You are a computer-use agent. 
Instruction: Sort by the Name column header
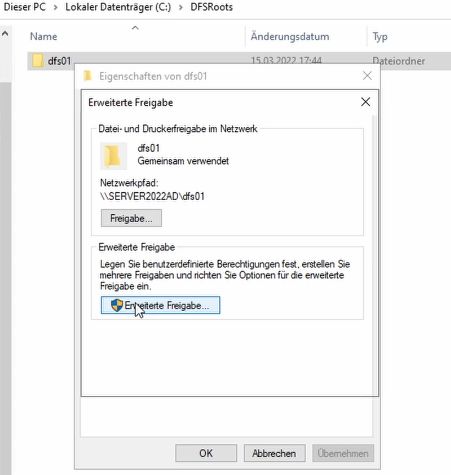43,36
